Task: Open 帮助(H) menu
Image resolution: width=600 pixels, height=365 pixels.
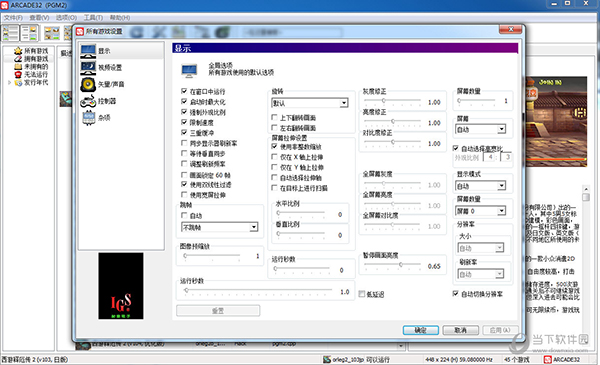Action: click(120, 18)
